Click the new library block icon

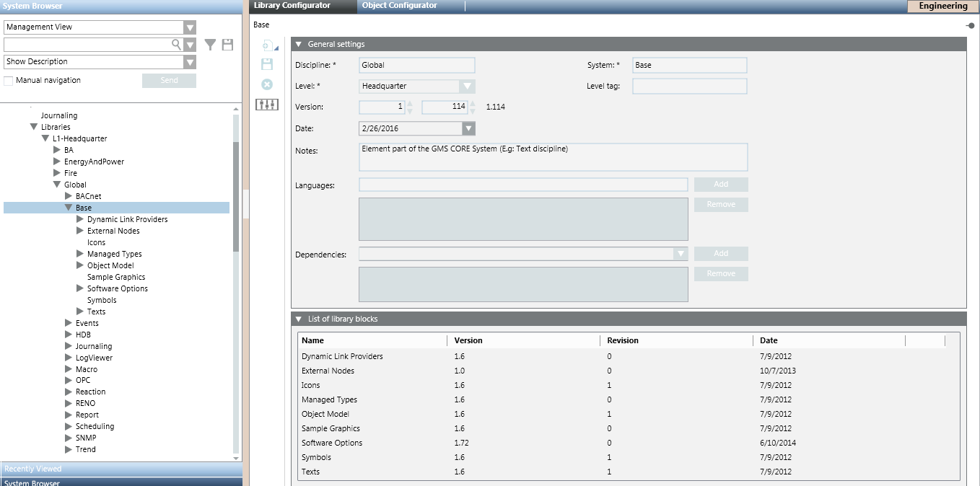(x=267, y=45)
